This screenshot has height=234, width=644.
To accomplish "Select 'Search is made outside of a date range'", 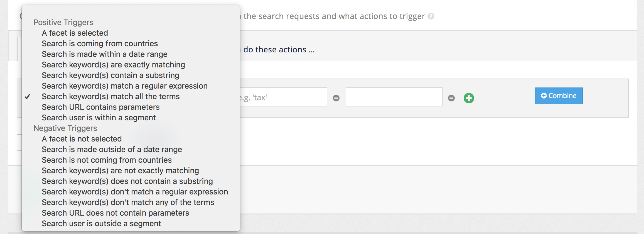I will 112,149.
